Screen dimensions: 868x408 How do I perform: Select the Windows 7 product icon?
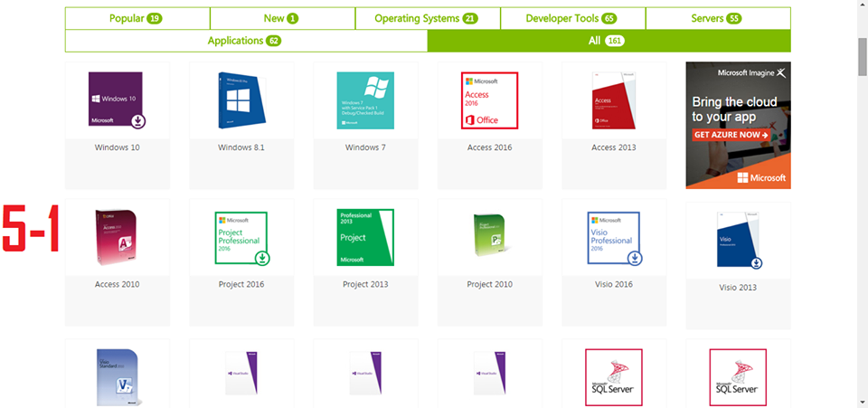click(365, 100)
